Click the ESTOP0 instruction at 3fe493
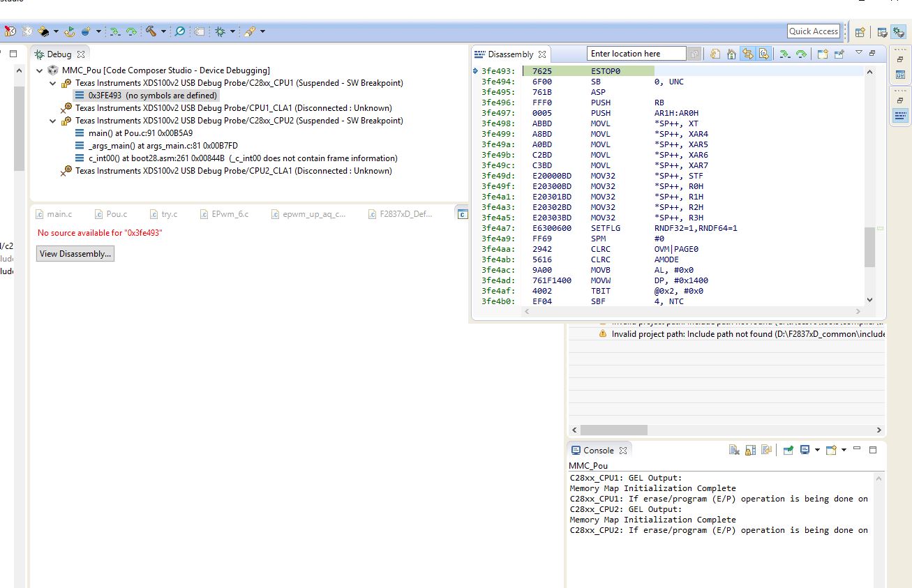 point(606,71)
